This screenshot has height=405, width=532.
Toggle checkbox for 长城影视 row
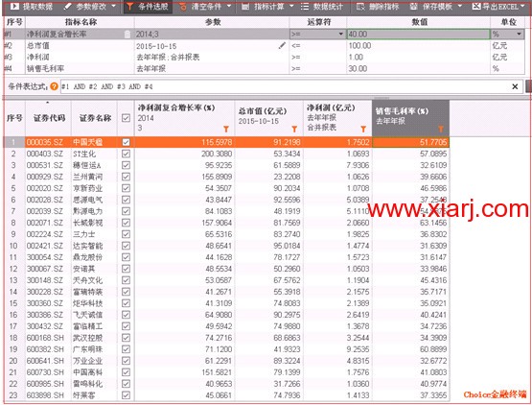pos(126,223)
